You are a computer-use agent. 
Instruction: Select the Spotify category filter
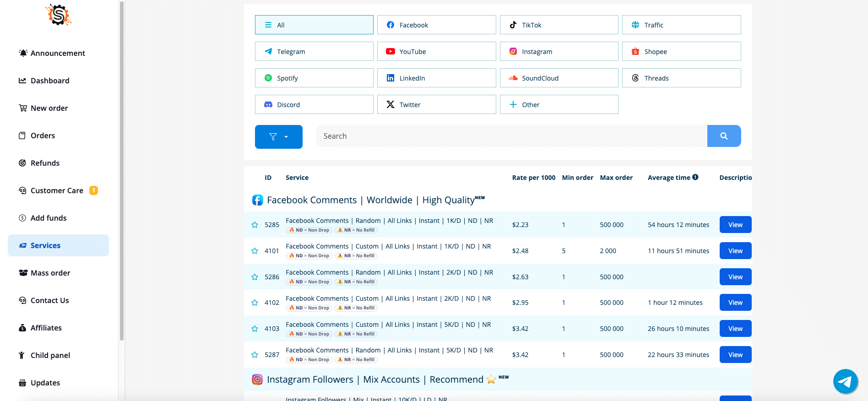[x=314, y=78]
